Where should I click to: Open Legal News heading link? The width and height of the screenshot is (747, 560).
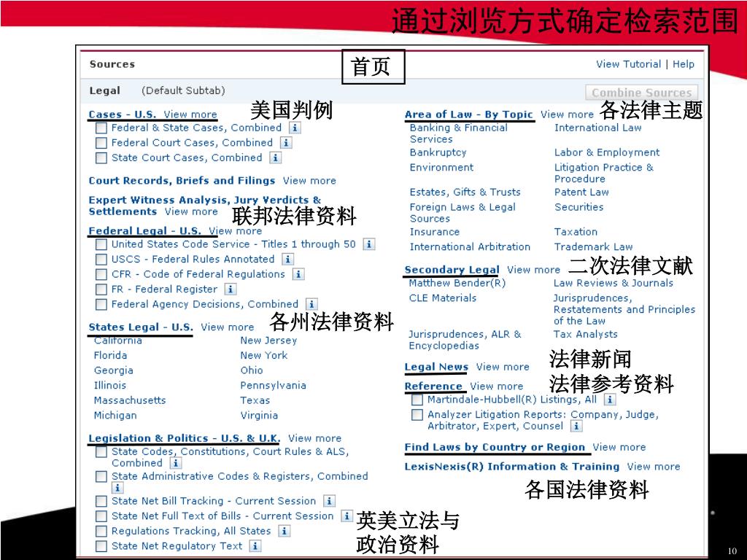(436, 367)
